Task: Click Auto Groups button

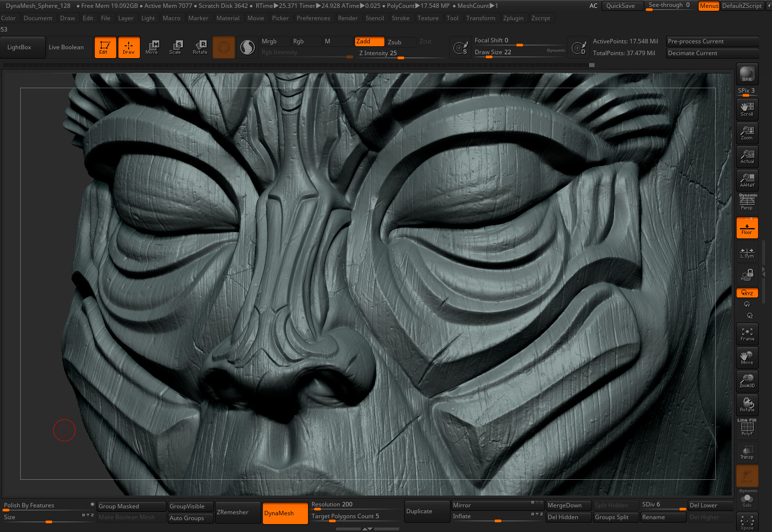Action: [x=190, y=518]
